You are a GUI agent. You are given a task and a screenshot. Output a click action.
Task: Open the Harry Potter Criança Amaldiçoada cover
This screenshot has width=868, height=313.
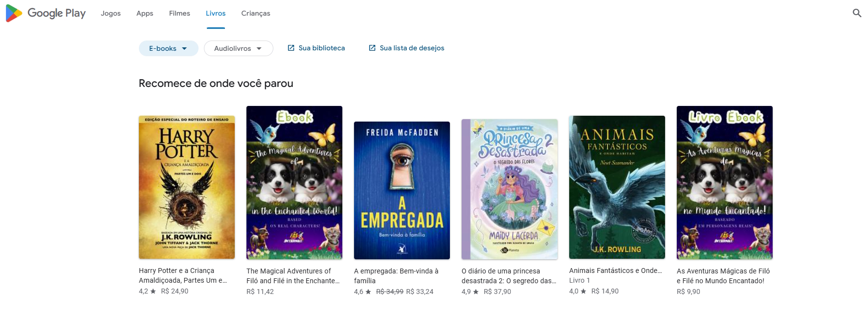pos(187,188)
